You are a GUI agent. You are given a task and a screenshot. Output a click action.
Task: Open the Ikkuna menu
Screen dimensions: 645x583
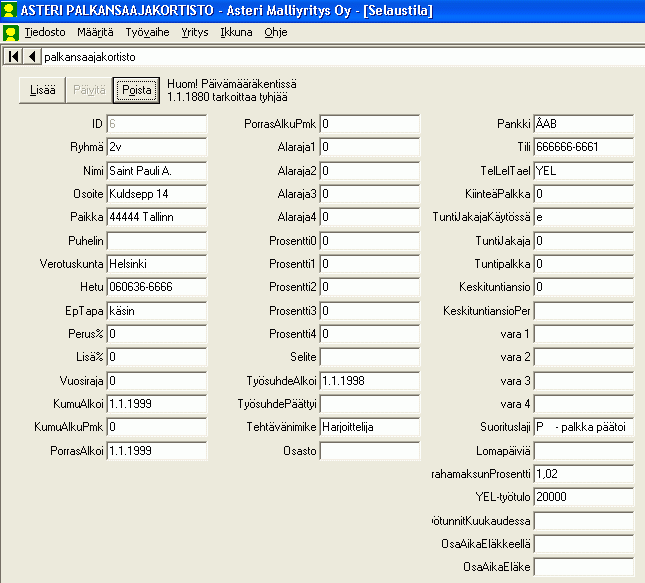click(236, 32)
